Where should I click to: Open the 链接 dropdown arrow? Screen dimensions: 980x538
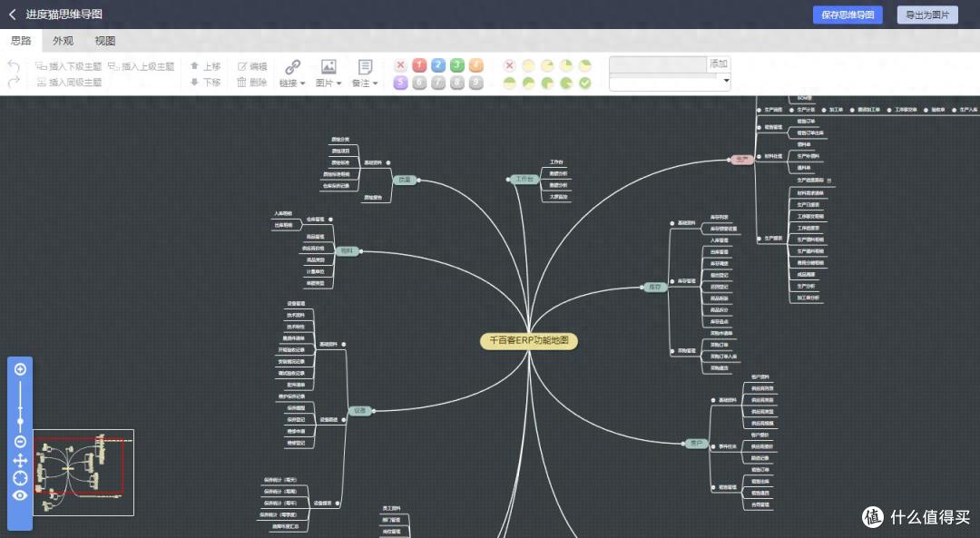click(x=302, y=83)
